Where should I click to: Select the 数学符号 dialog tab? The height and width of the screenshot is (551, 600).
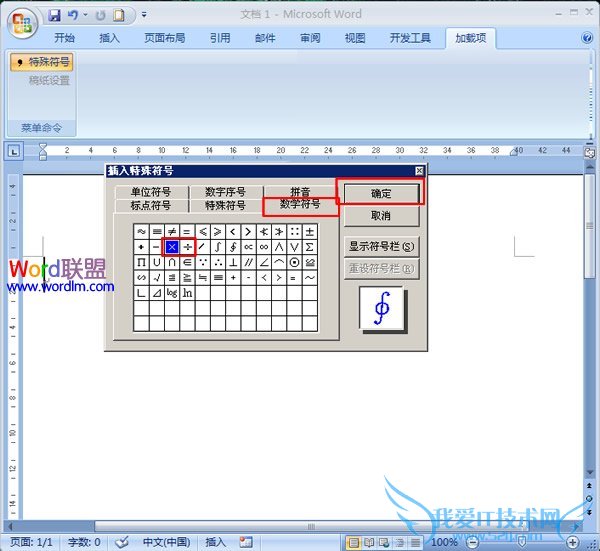pyautogui.click(x=300, y=205)
